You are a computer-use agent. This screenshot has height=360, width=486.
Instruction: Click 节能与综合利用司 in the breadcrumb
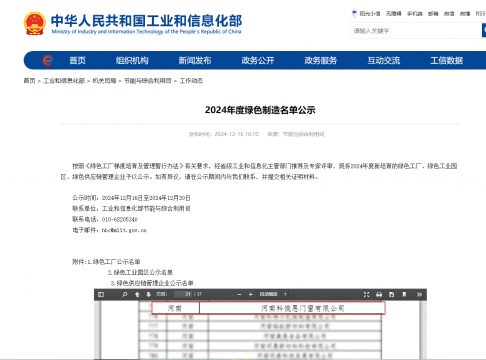pyautogui.click(x=148, y=81)
